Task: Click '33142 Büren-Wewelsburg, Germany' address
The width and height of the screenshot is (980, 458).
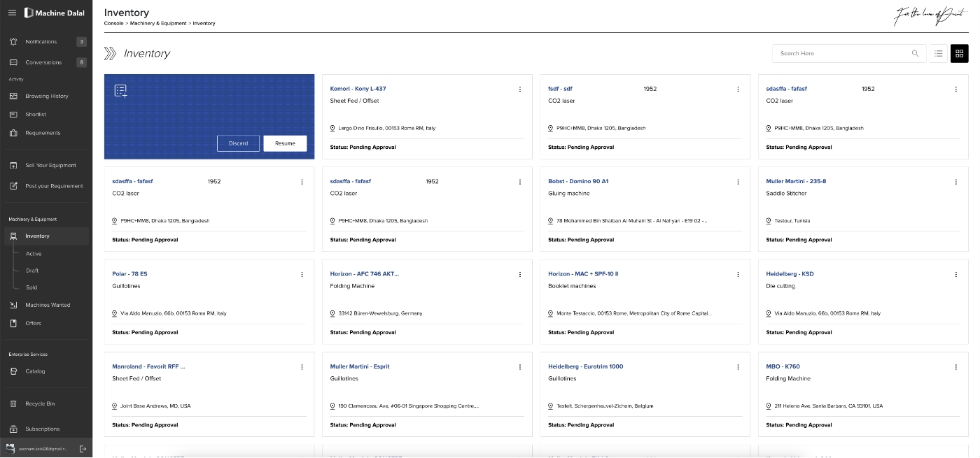Action: pos(380,313)
